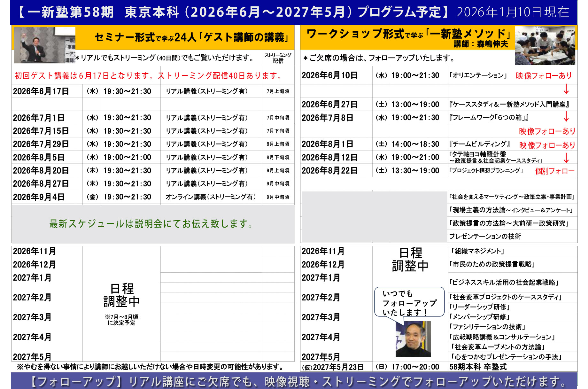Image resolution: width=588 pixels, height=389 pixels.
Task: Click the smiling man portrait photo
Action: point(413,339)
